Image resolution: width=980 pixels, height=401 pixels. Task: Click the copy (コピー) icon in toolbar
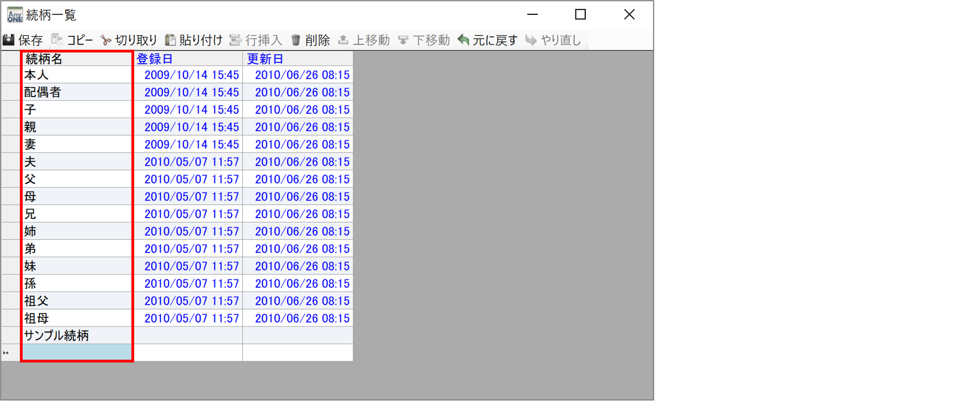click(57, 40)
